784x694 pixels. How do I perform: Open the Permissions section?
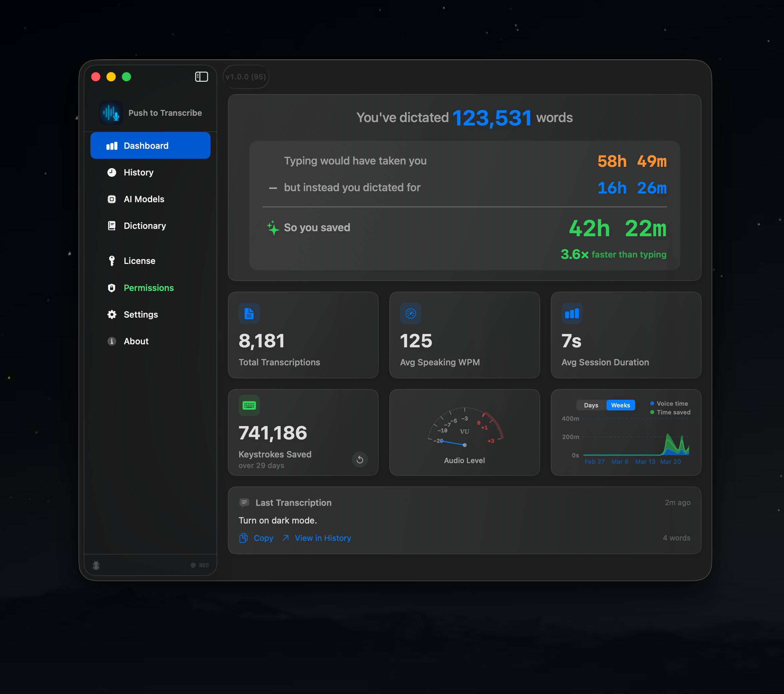(149, 288)
